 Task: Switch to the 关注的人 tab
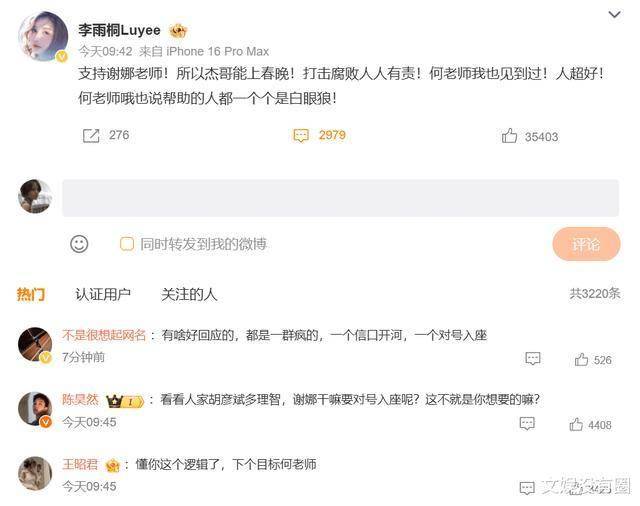coord(189,294)
